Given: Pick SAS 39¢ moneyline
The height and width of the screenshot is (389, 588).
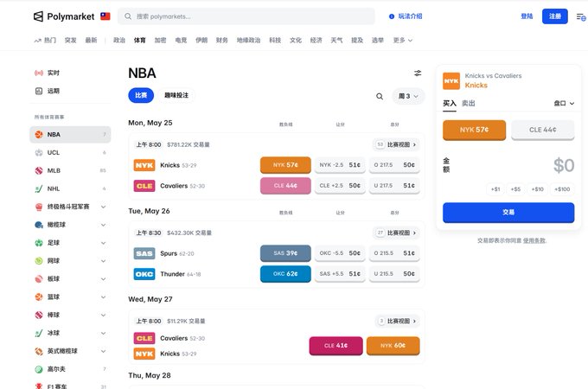Looking at the screenshot, I should point(285,253).
